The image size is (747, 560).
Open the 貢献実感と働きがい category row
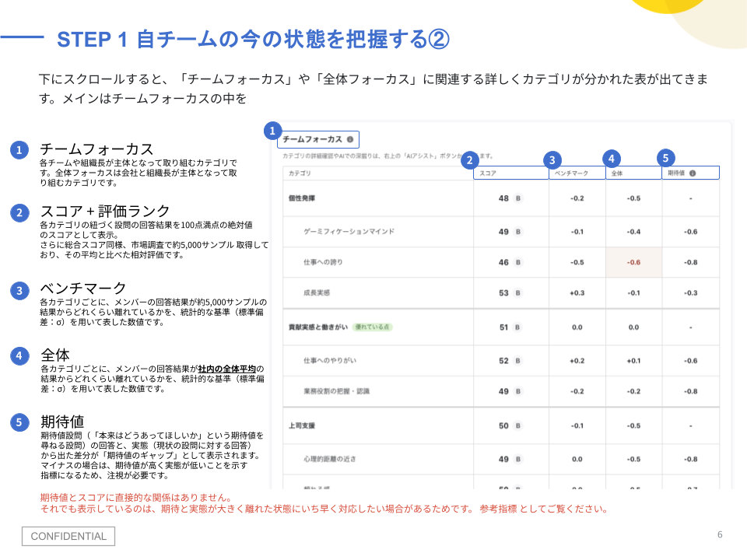click(x=501, y=327)
